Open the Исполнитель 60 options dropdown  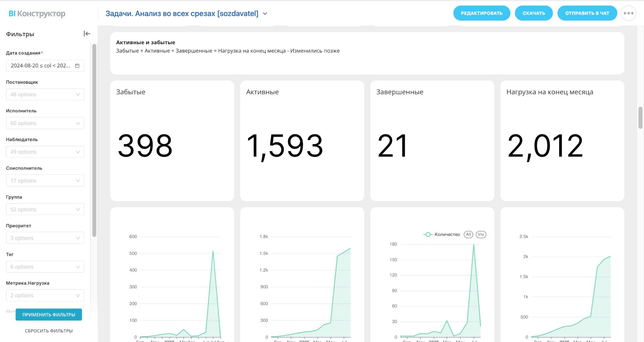coord(45,123)
